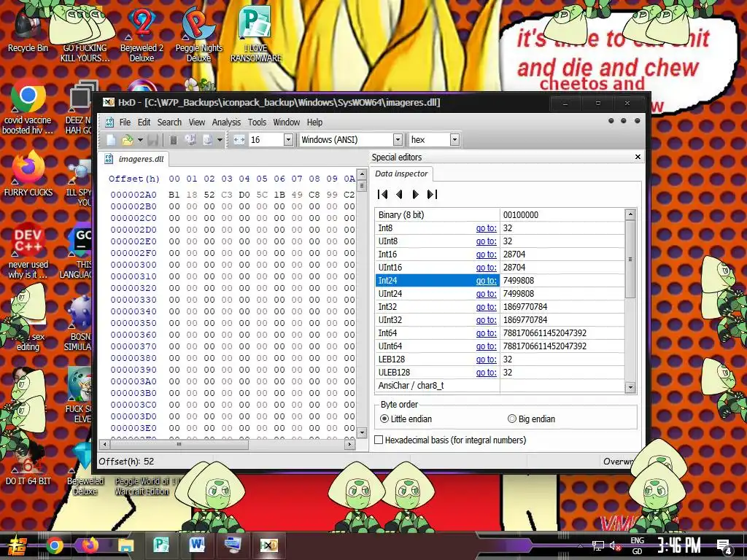
Task: Click the Save diskette toolbar icon
Action: click(x=152, y=140)
